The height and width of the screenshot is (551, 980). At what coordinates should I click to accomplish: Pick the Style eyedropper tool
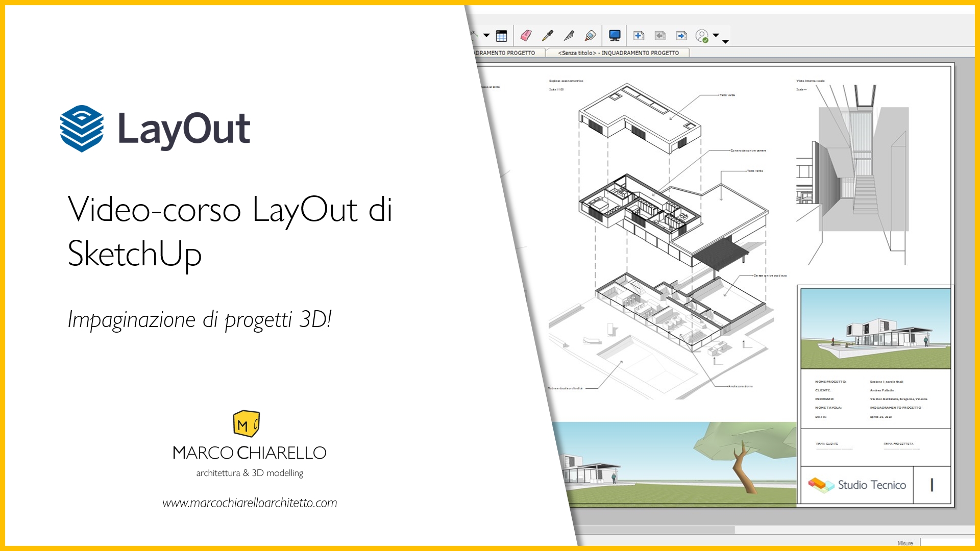(548, 36)
